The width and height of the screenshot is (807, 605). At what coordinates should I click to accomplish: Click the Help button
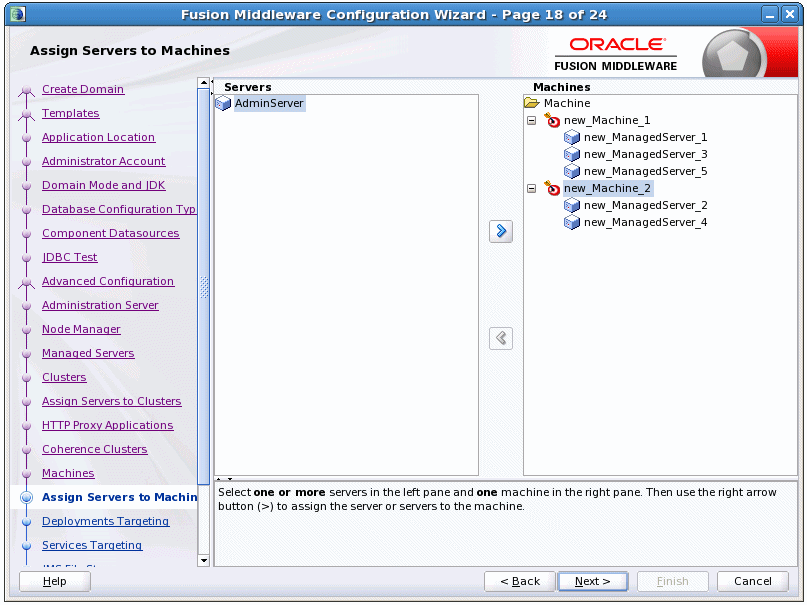pyautogui.click(x=55, y=581)
